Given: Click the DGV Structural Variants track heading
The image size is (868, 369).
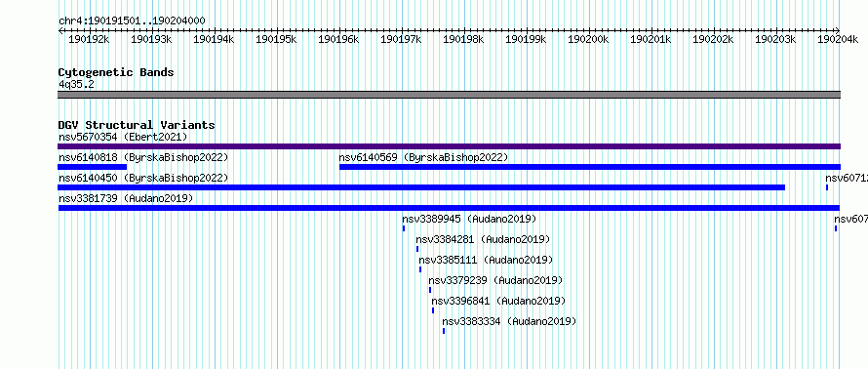Looking at the screenshot, I should tap(137, 125).
